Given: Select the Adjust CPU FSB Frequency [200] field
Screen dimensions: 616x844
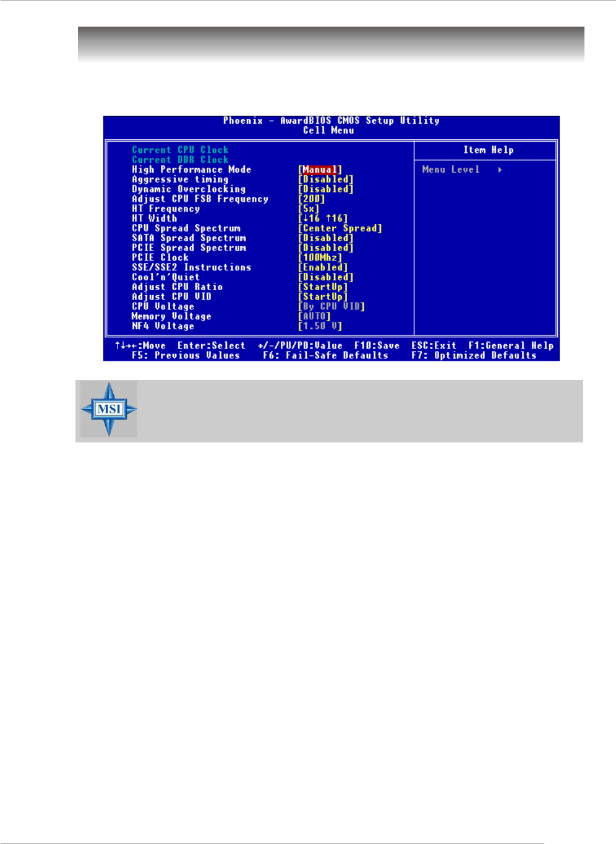Looking at the screenshot, I should 312,199.
